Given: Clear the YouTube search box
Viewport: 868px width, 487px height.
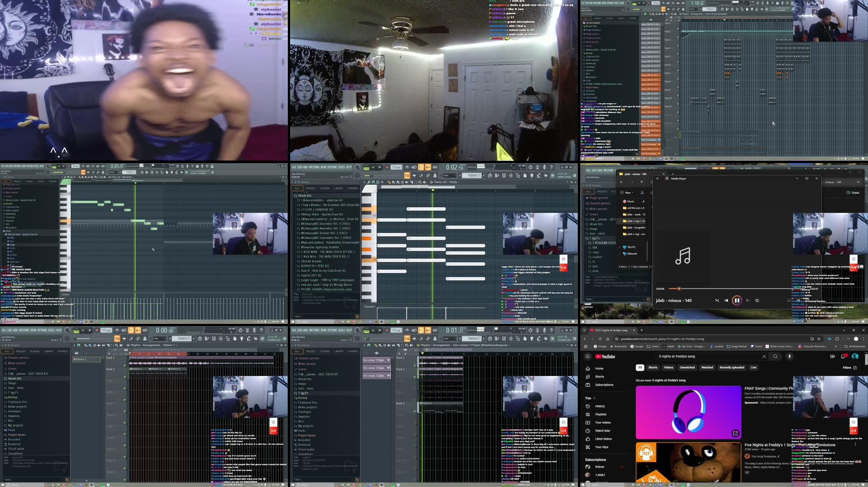Looking at the screenshot, I should [764, 357].
